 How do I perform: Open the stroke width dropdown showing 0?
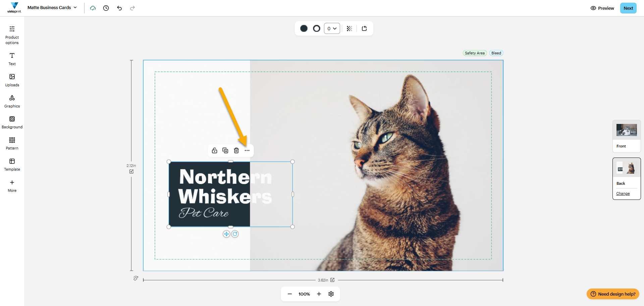(x=332, y=29)
